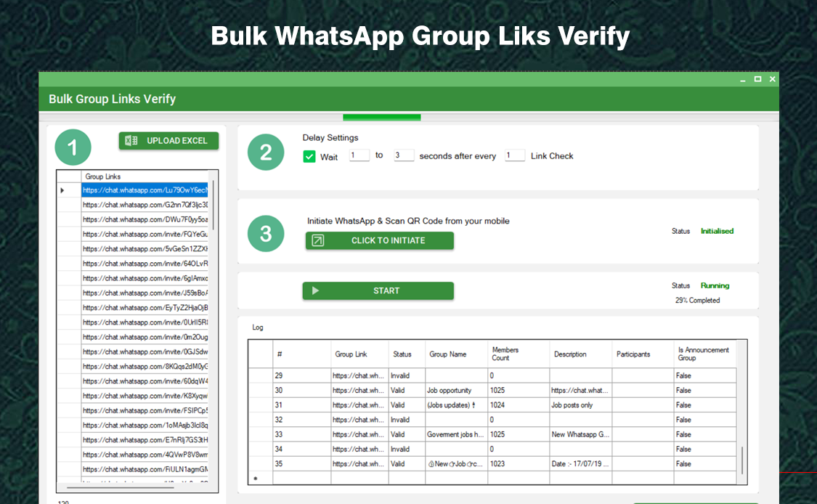Maximize the Bulk Group Links Verify window
Viewport: 817px width, 504px height.
point(757,79)
